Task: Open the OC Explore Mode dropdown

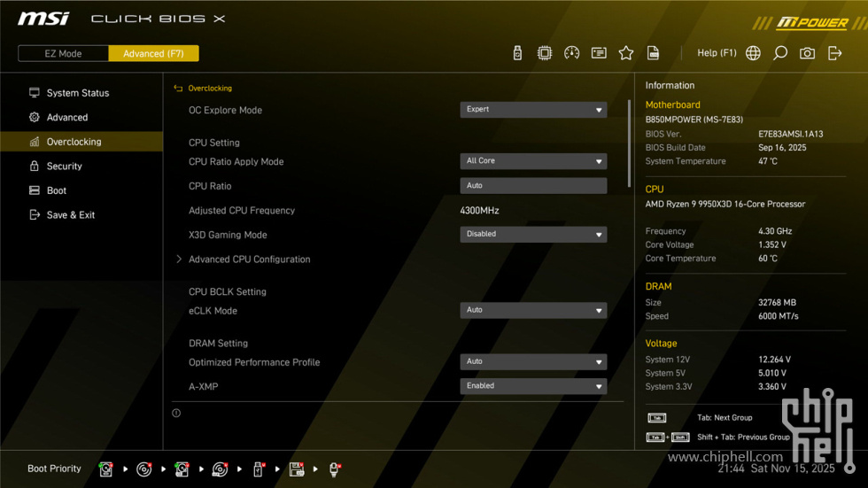Action: click(x=533, y=110)
